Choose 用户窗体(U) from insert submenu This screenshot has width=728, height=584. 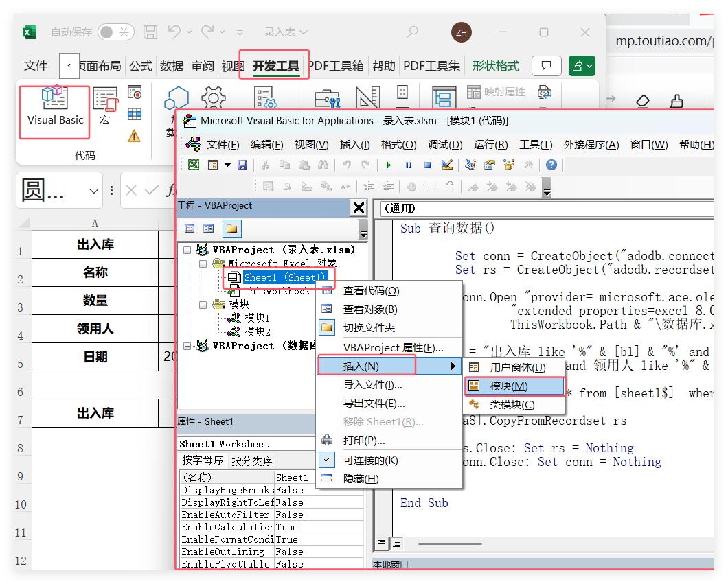tap(514, 368)
